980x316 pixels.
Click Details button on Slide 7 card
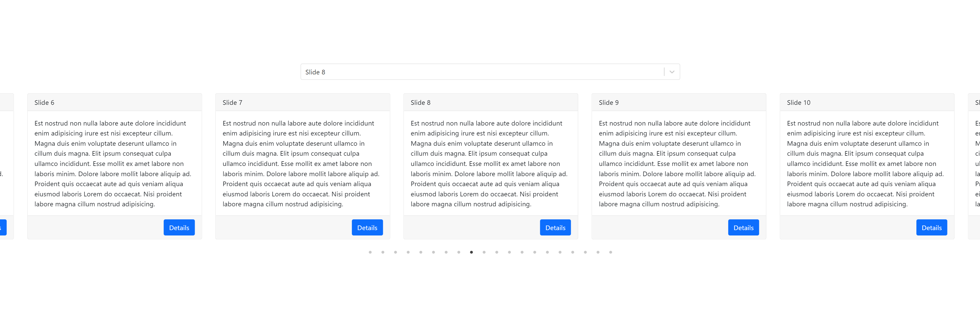coord(367,227)
